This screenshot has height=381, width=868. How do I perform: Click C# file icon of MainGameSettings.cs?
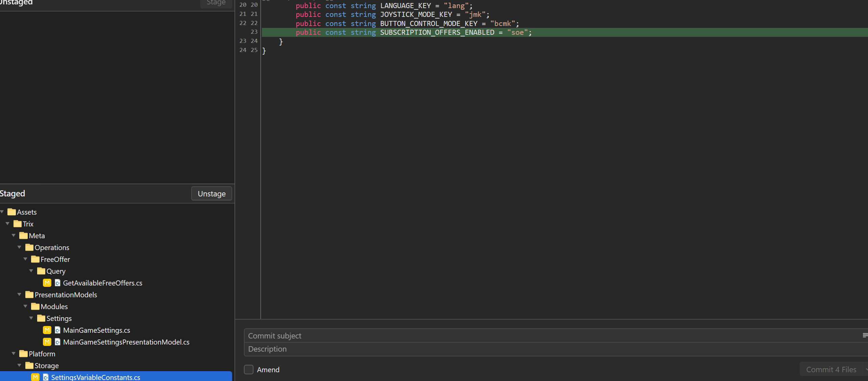point(57,330)
